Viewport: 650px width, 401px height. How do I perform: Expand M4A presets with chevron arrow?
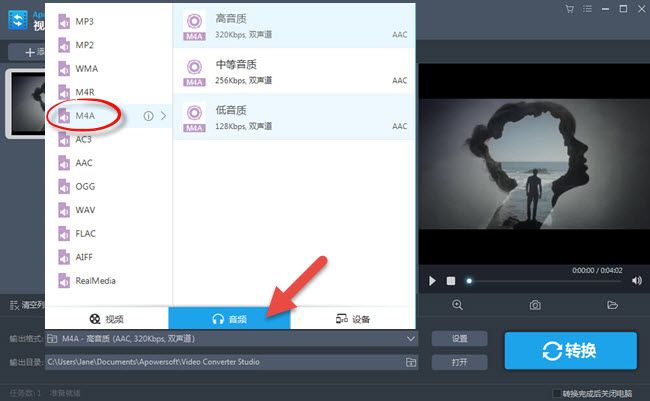(163, 116)
